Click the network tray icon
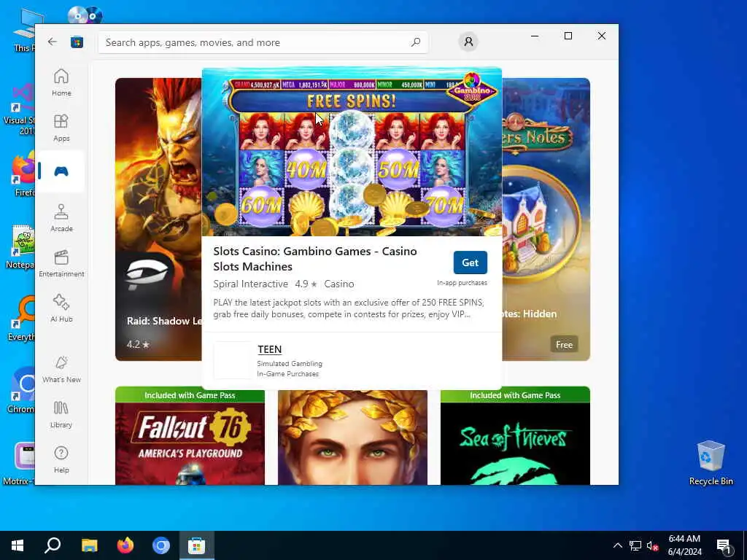This screenshot has height=560, width=747. 635,545
